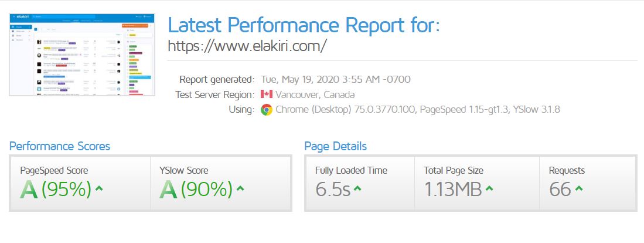Image resolution: width=644 pixels, height=243 pixels.
Task: Click the Total Page Size label
Action: 454,170
